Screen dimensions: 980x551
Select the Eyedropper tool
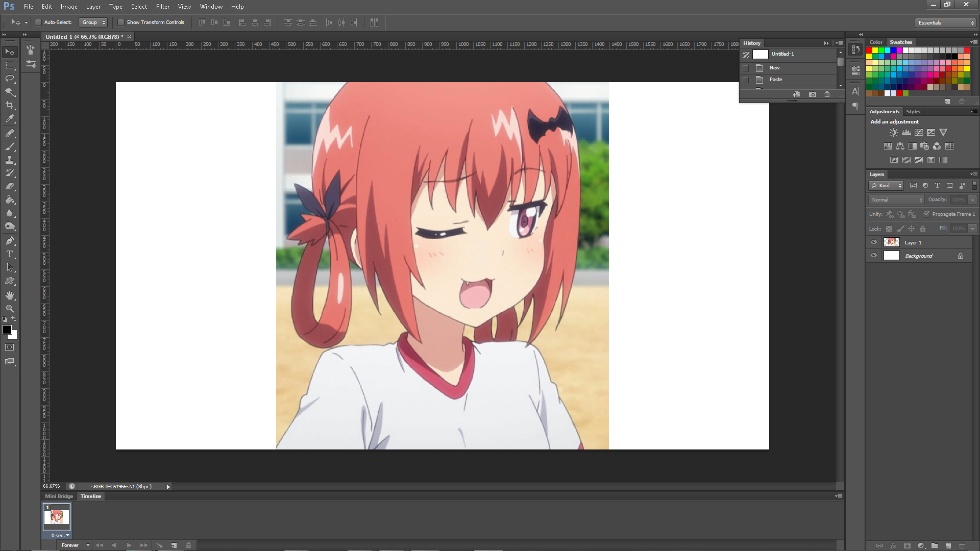coord(10,118)
